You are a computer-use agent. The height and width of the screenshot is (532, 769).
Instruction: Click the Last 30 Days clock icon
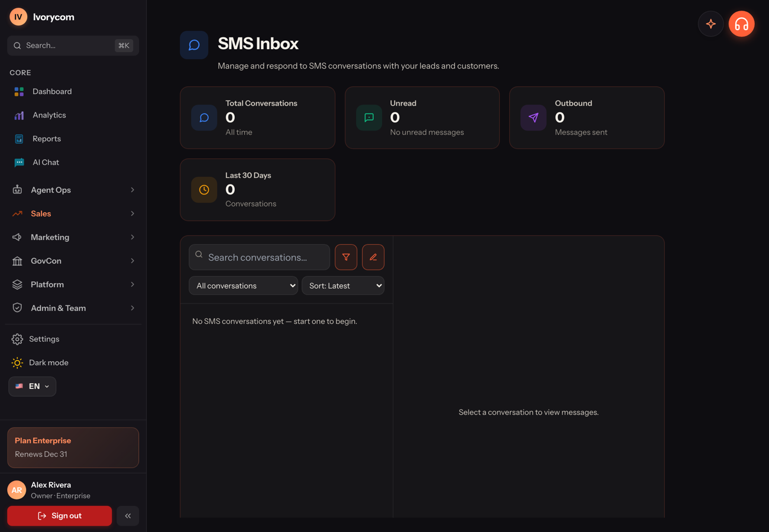pyautogui.click(x=204, y=190)
